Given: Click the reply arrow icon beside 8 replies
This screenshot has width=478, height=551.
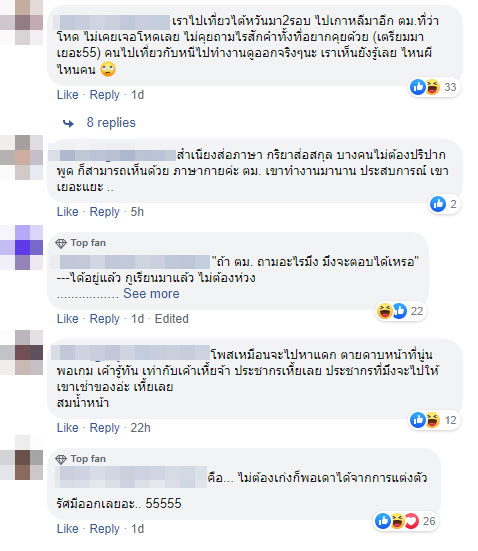Looking at the screenshot, I should (x=68, y=123).
